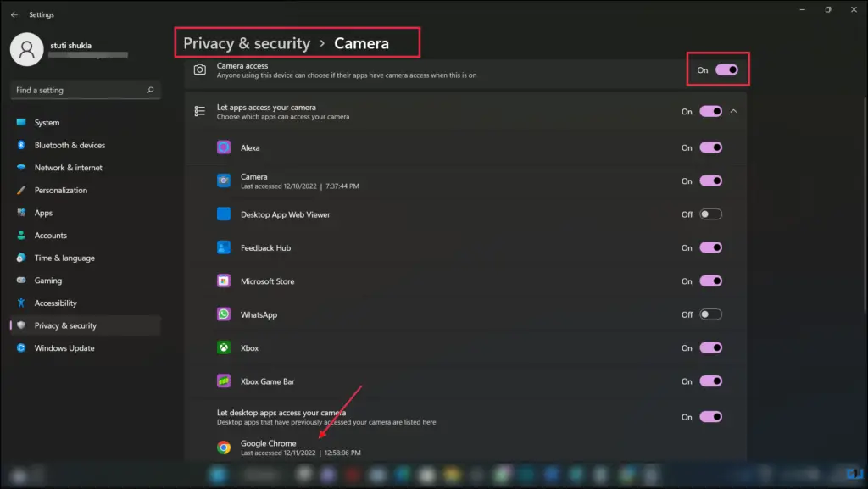Open the stuti shukla profile avatar
The height and width of the screenshot is (489, 868).
coord(26,49)
